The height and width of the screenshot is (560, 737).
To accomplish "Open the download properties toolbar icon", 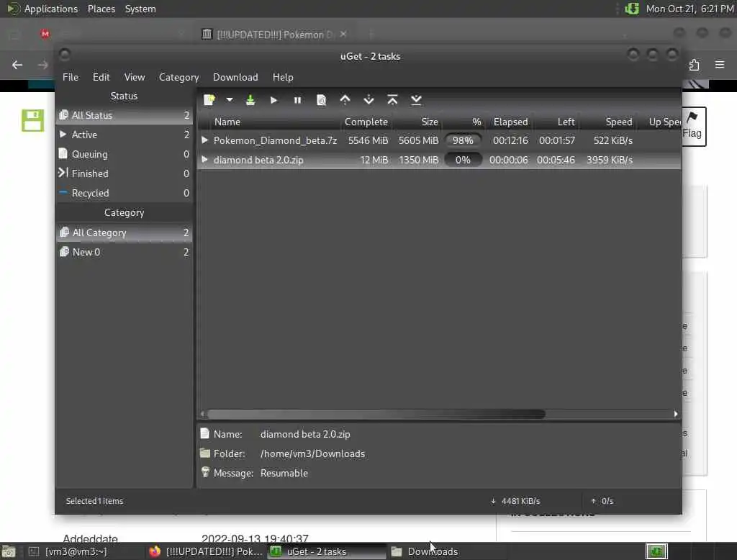I will [x=321, y=99].
